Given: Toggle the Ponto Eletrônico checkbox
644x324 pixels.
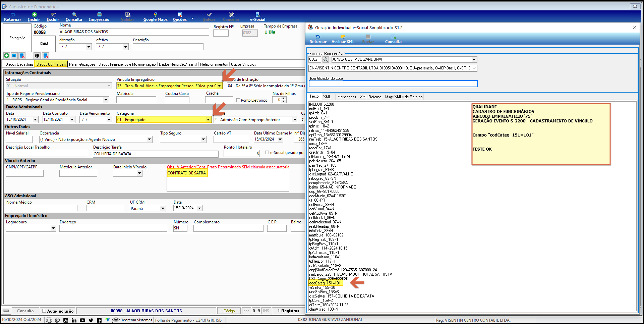Looking at the screenshot, I should [238, 100].
